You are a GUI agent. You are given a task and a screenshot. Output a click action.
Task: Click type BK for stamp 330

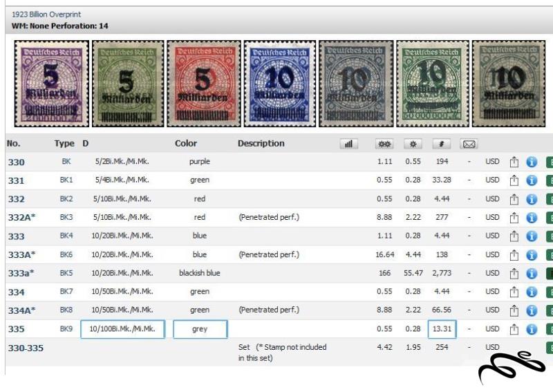[x=66, y=162]
